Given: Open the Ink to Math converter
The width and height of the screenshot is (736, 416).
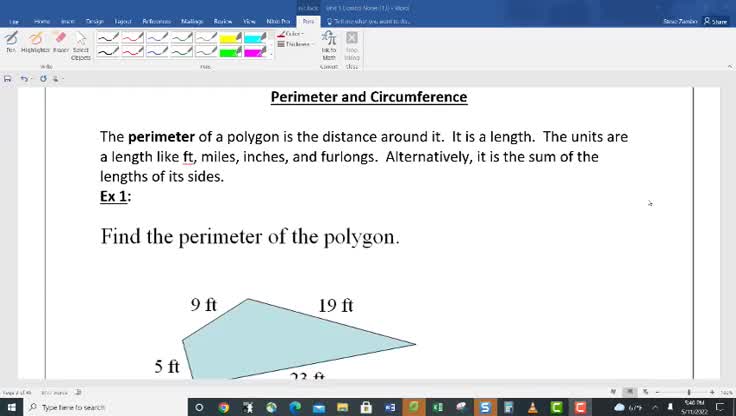Looking at the screenshot, I should pyautogui.click(x=329, y=45).
